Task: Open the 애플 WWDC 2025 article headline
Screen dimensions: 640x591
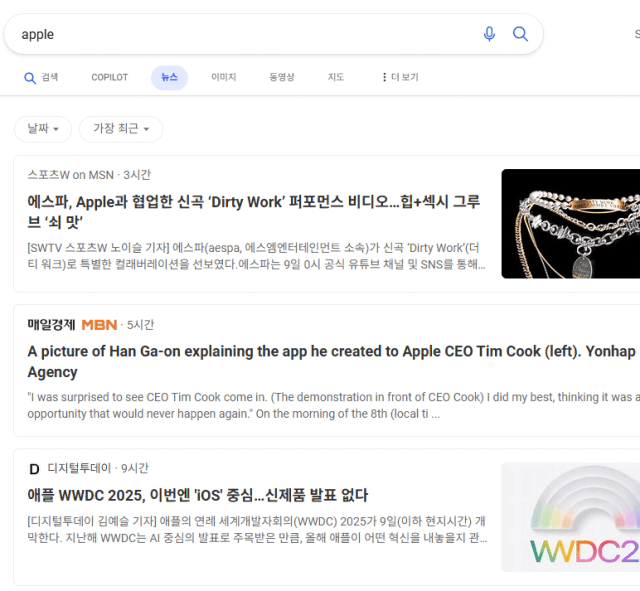Action: pyautogui.click(x=198, y=495)
